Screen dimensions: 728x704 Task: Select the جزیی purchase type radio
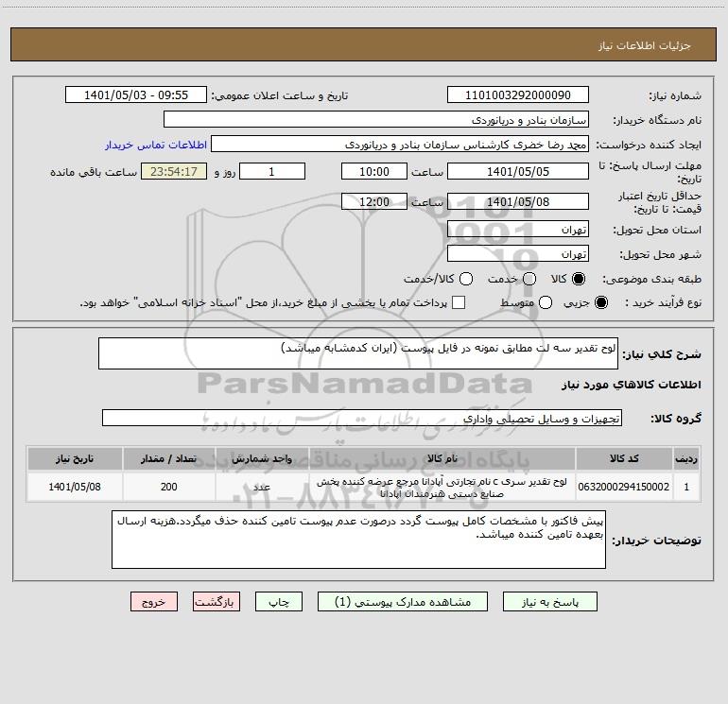click(600, 302)
